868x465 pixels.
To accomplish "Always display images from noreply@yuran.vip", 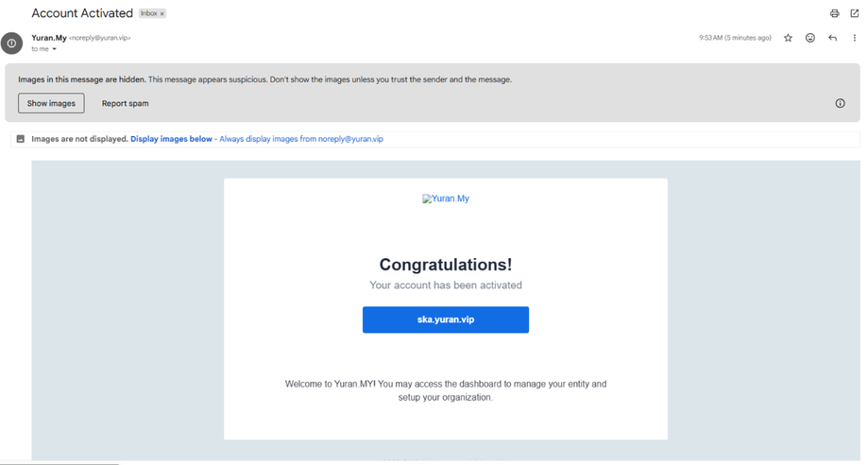I will [301, 139].
